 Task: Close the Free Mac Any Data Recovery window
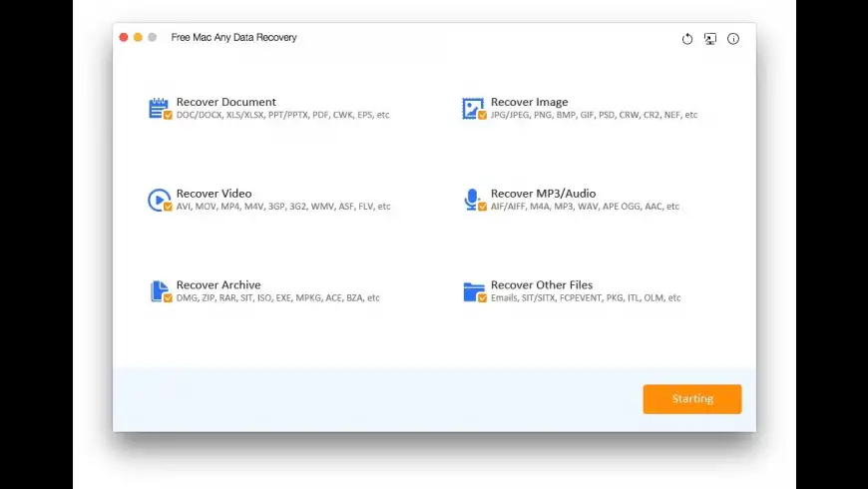(124, 38)
